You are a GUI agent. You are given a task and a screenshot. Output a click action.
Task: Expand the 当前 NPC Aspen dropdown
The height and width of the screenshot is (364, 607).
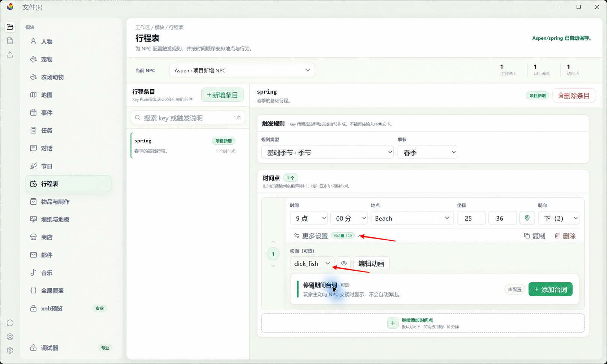click(x=242, y=70)
